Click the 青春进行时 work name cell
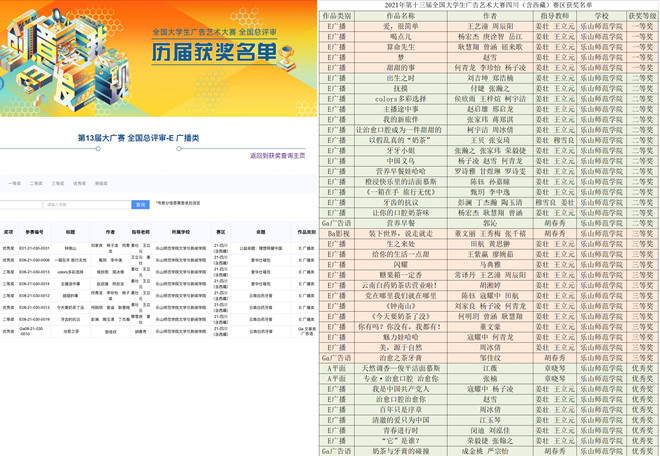 pyautogui.click(x=401, y=430)
